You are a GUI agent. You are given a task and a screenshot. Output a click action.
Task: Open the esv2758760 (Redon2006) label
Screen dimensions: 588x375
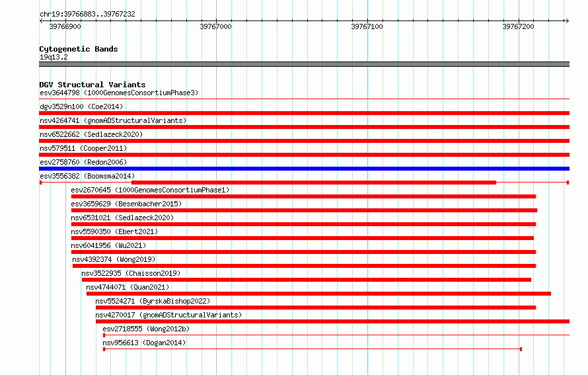[83, 162]
